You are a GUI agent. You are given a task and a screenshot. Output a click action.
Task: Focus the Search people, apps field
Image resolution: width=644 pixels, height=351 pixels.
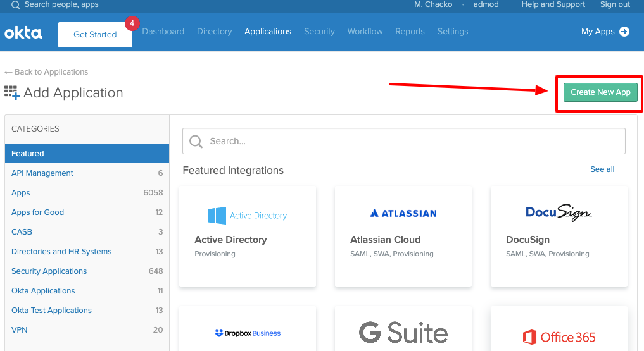tap(61, 4)
